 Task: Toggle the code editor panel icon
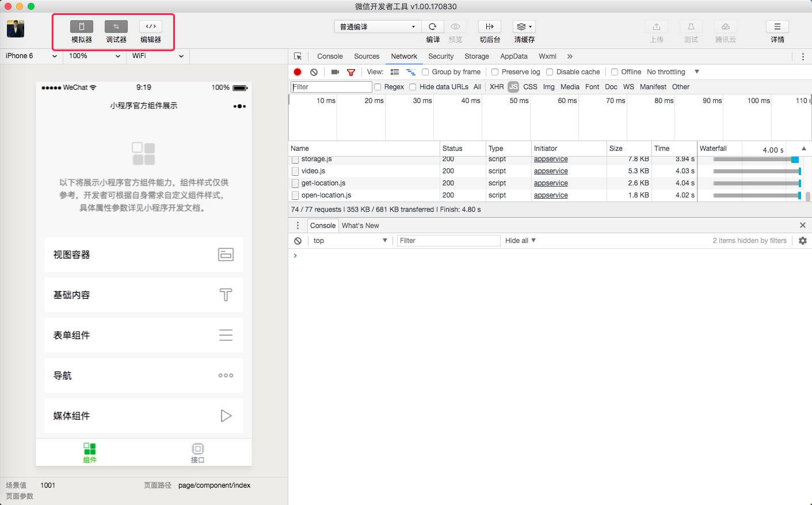151,26
